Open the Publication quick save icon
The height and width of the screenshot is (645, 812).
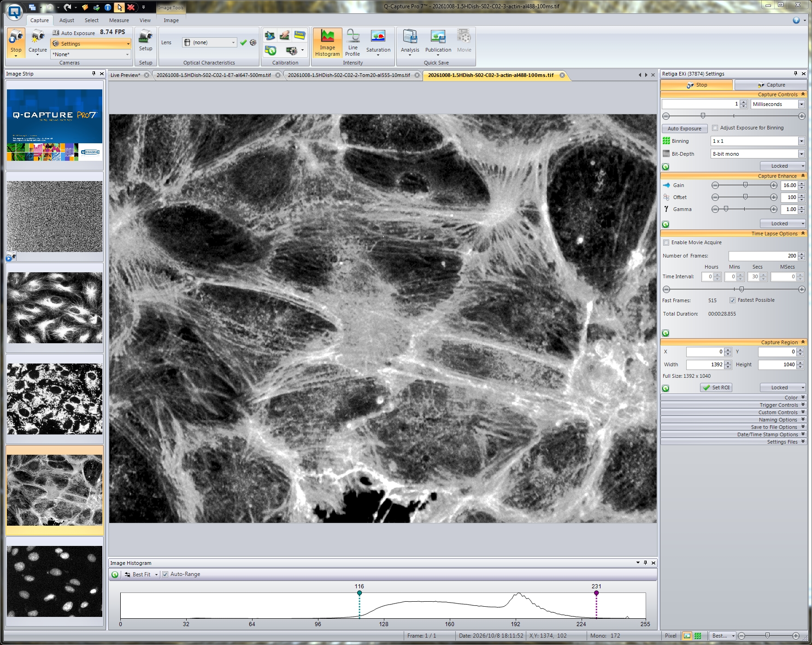(x=438, y=43)
